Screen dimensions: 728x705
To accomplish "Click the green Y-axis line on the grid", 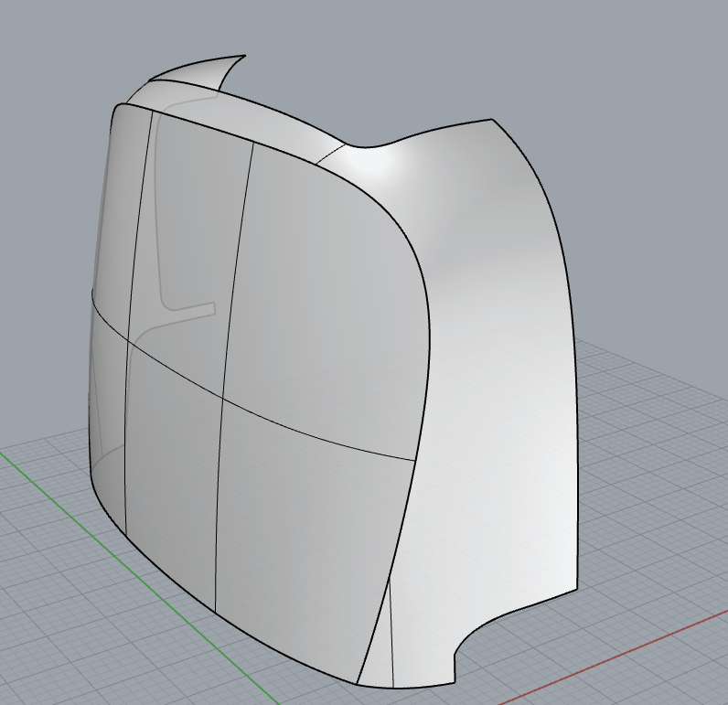I will pyautogui.click(x=139, y=578).
